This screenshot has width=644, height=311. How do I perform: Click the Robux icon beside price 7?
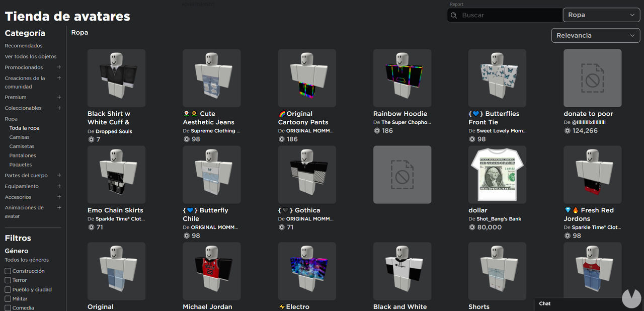91,139
